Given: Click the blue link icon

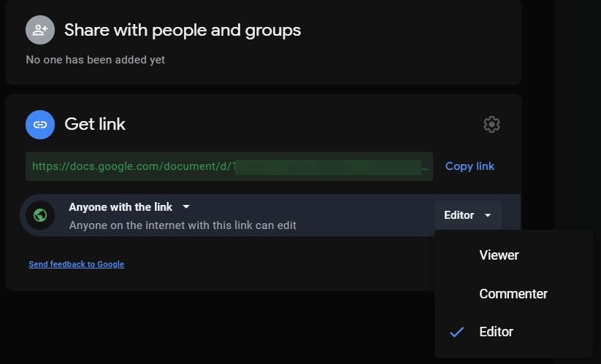Looking at the screenshot, I should coord(40,125).
